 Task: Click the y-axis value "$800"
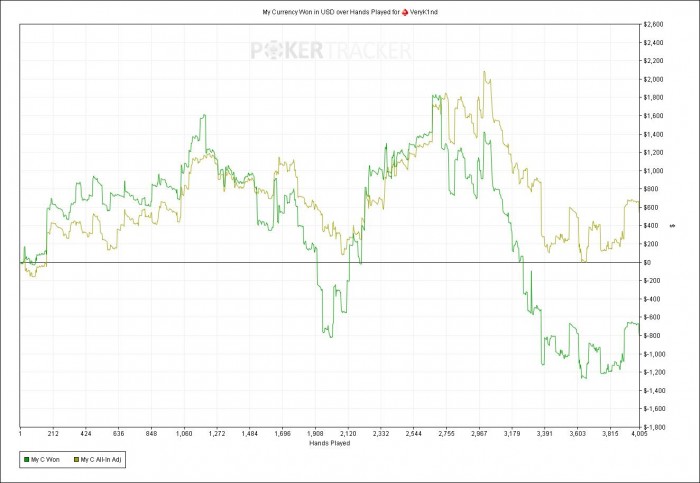[x=652, y=189]
